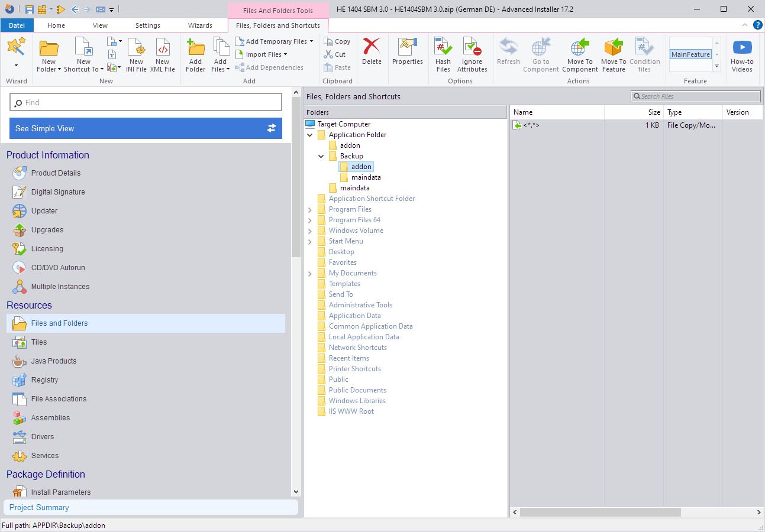Image resolution: width=765 pixels, height=532 pixels.
Task: Open the Licensing page
Action: point(47,249)
